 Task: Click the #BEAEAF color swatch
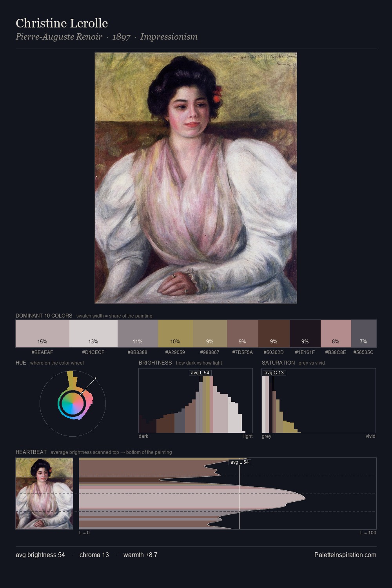(x=42, y=334)
